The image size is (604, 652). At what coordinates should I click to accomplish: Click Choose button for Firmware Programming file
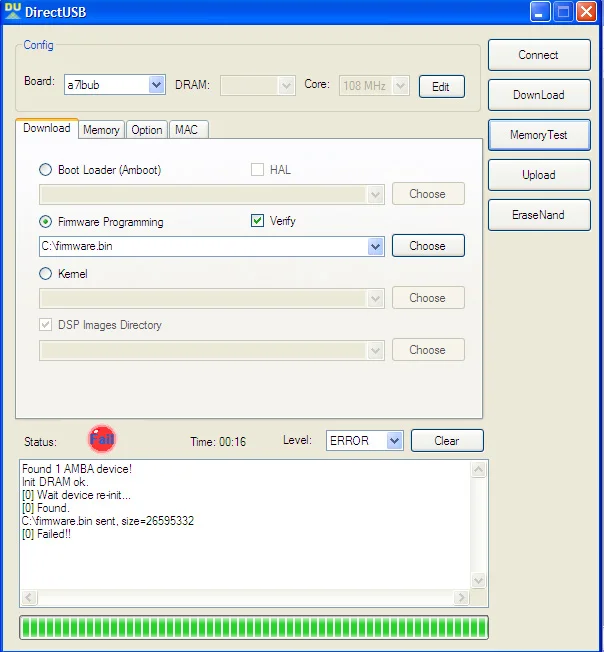pyautogui.click(x=428, y=246)
